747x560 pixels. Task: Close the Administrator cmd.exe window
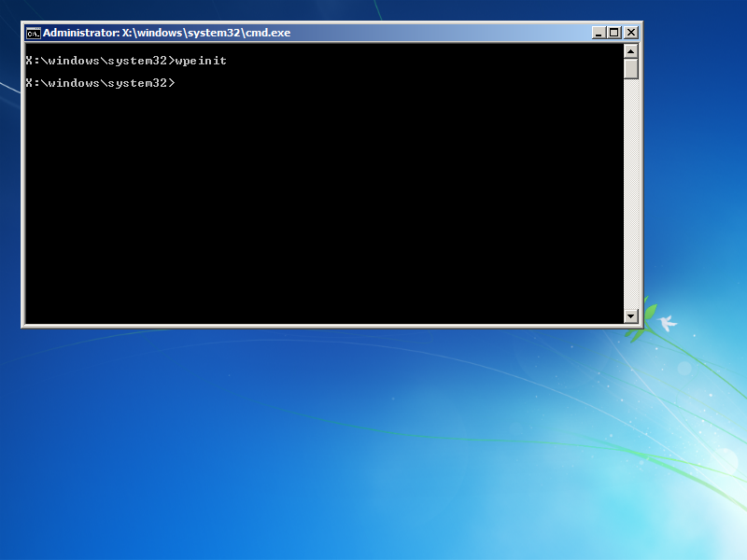point(631,33)
